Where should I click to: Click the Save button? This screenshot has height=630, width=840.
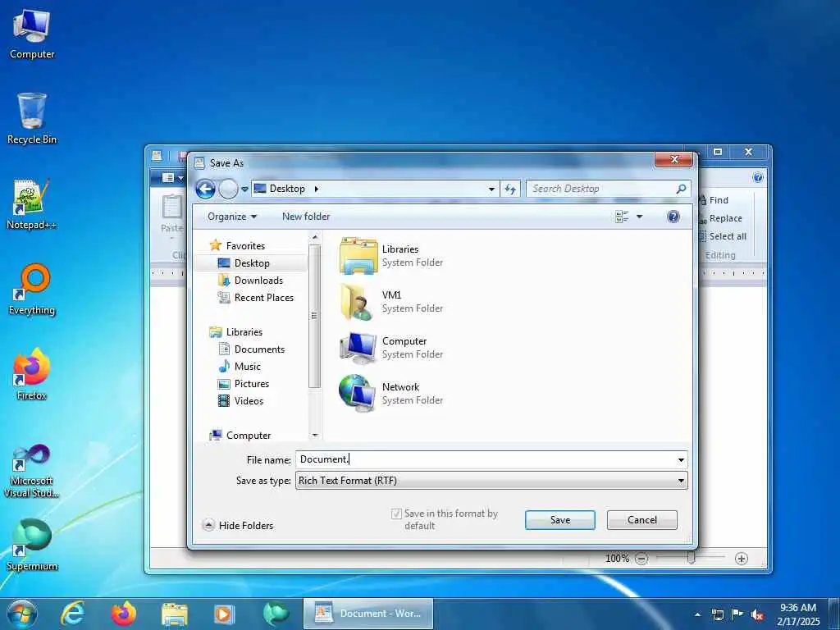coord(559,519)
